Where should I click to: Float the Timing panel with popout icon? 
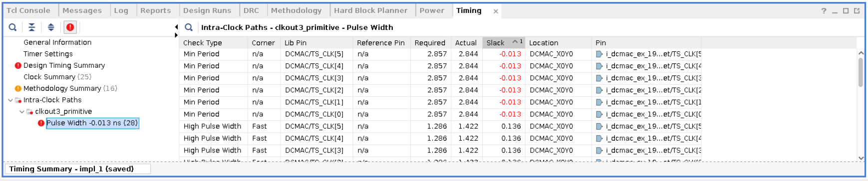pyautogui.click(x=857, y=10)
